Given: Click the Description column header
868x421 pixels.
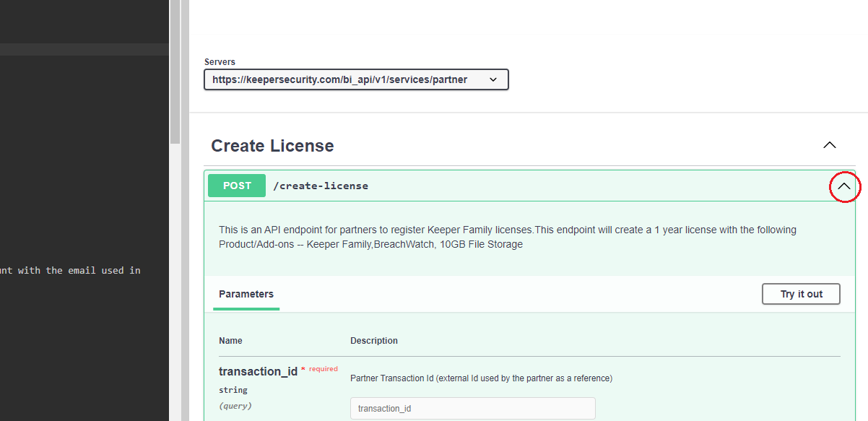Looking at the screenshot, I should pos(373,341).
